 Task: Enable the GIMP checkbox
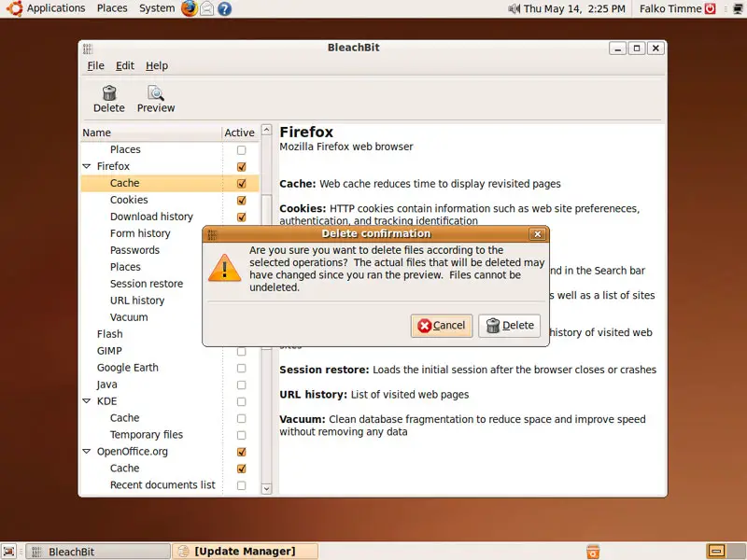242,352
